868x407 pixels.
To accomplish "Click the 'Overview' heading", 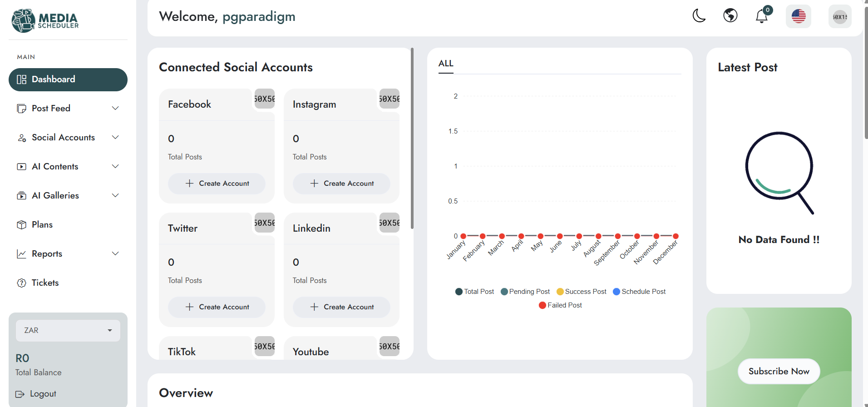I will coord(186,393).
